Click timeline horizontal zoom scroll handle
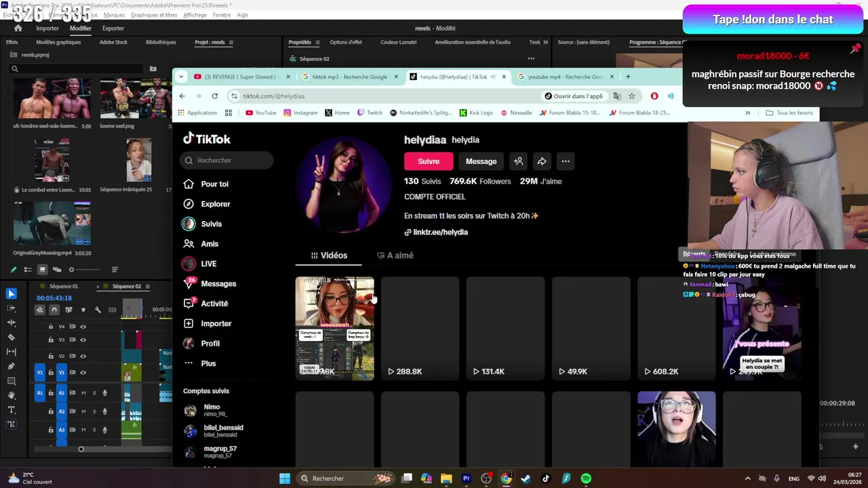 (x=81, y=449)
